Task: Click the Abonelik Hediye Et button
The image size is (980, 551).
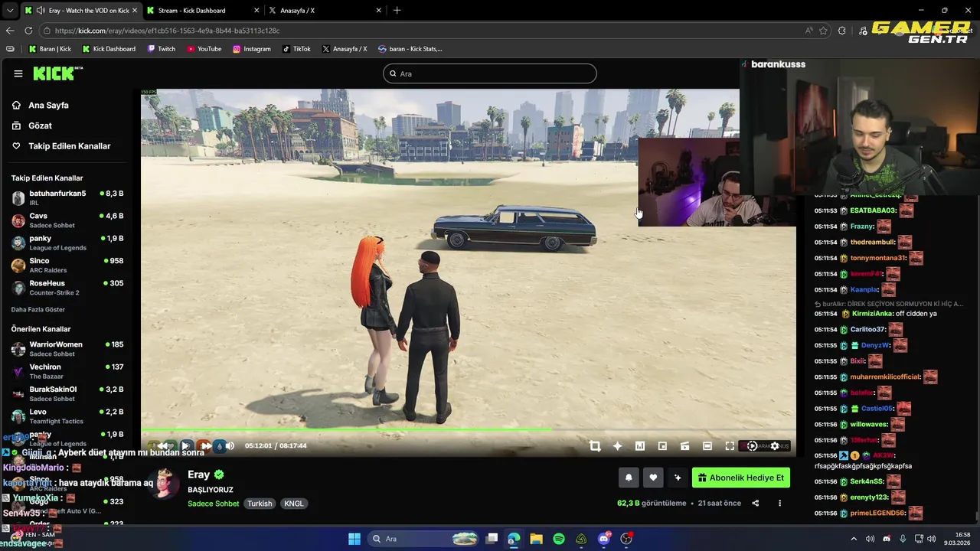Action: [x=741, y=478]
